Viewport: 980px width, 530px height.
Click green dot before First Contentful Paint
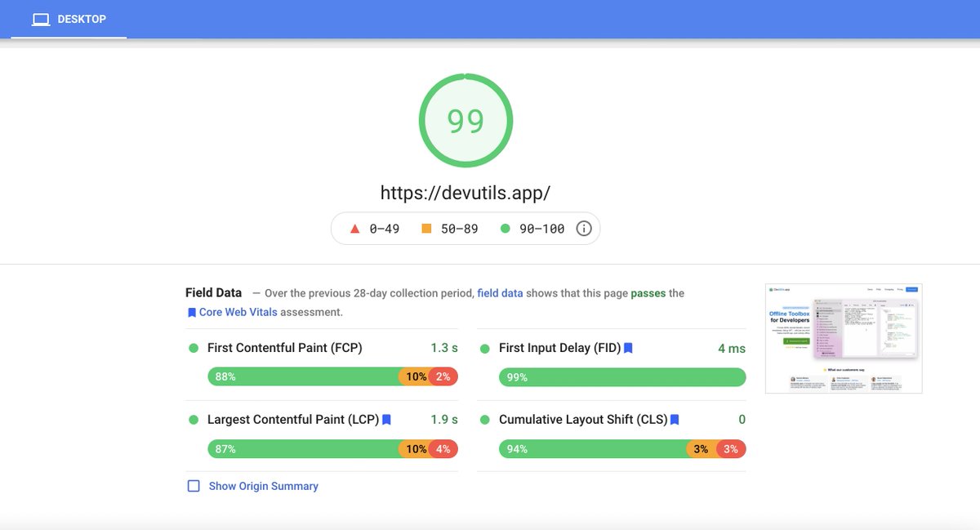[194, 348]
